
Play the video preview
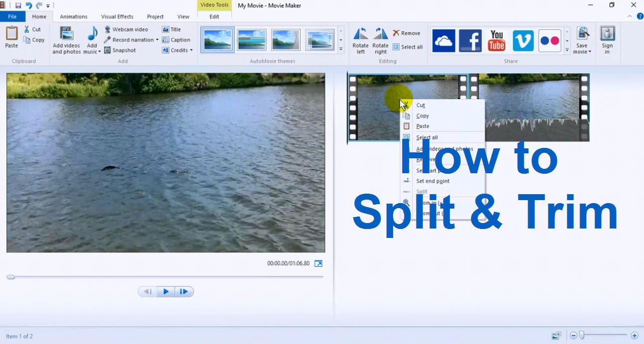[x=166, y=292]
